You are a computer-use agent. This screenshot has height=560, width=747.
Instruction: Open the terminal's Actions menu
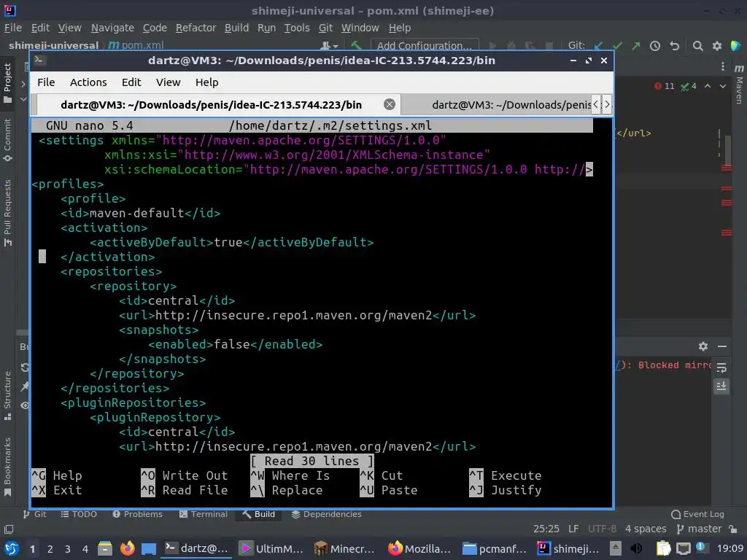point(88,82)
